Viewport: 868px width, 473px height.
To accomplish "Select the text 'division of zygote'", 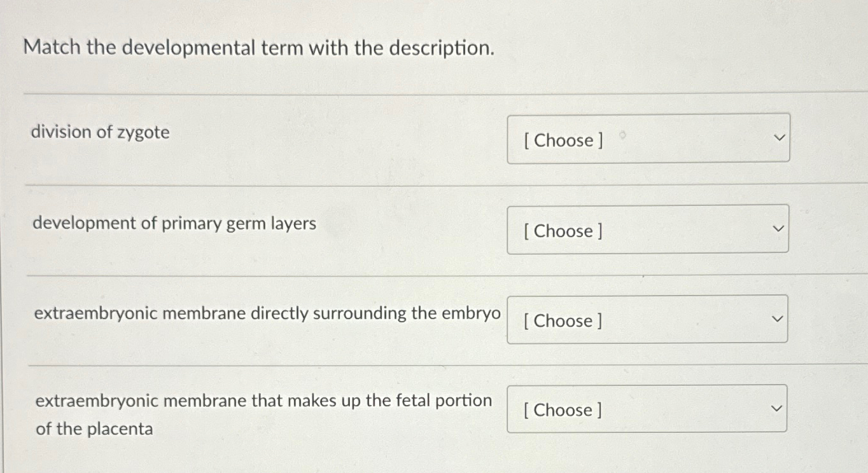I will point(101,132).
